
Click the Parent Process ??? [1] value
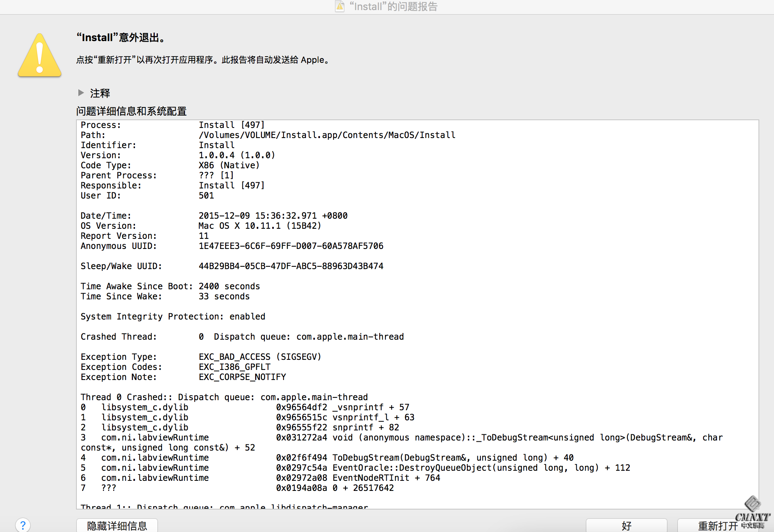(216, 175)
